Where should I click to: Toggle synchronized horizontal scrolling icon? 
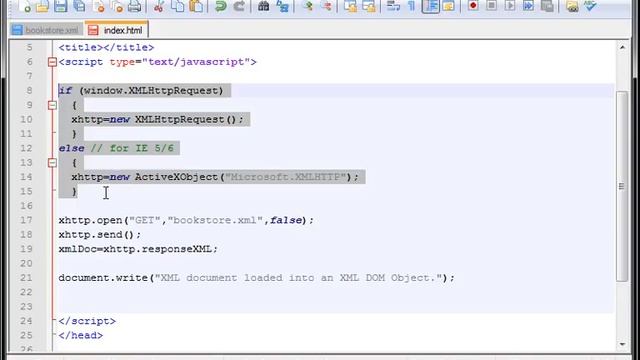(x=369, y=6)
